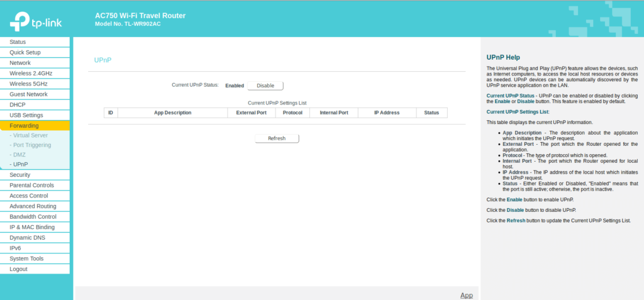Expand the Wireless 5GHz menu
644x300 pixels.
click(x=28, y=84)
